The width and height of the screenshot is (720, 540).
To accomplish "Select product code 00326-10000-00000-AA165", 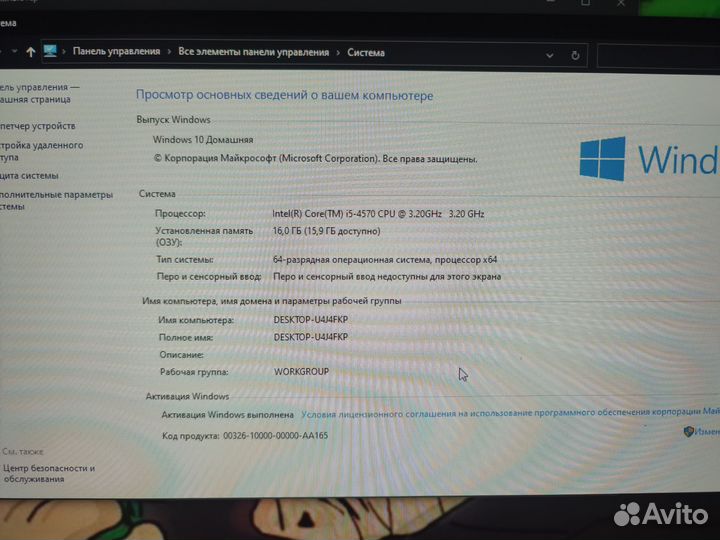I will (276, 435).
